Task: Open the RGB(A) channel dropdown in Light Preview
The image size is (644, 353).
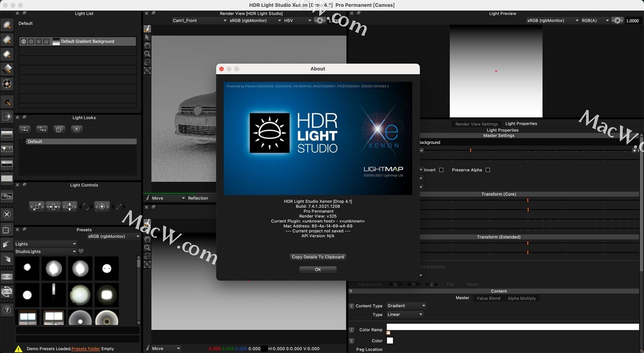Action: tap(595, 21)
